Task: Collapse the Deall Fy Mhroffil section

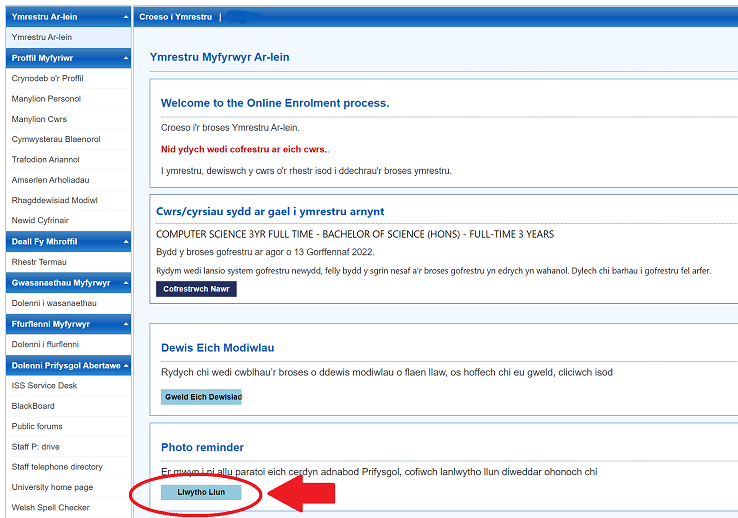Action: click(x=125, y=241)
